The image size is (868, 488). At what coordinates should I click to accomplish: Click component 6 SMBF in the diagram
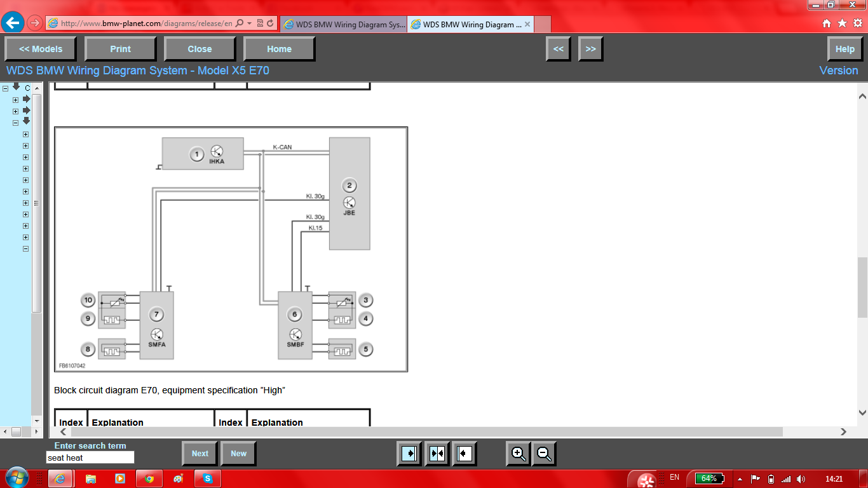pyautogui.click(x=295, y=325)
